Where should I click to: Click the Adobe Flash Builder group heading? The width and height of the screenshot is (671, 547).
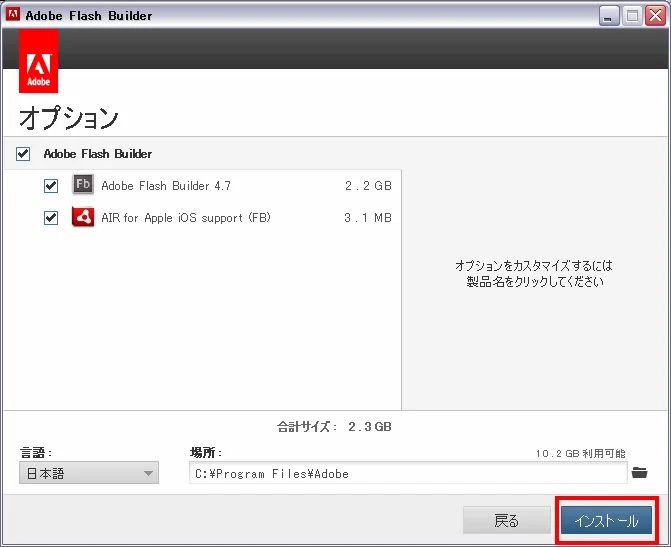pos(98,154)
